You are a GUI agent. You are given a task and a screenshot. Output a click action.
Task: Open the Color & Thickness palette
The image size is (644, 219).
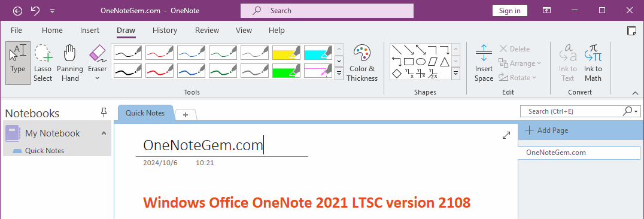[362, 63]
